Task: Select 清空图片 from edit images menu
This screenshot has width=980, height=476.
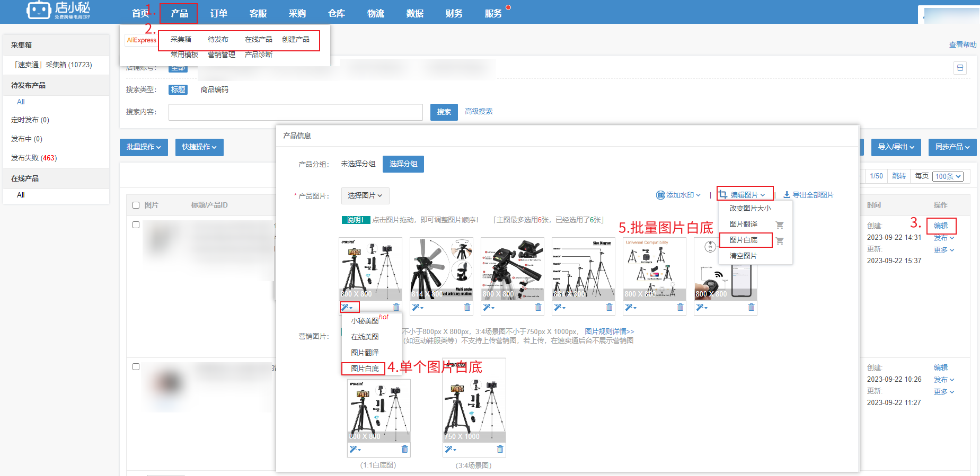Action: tap(743, 256)
